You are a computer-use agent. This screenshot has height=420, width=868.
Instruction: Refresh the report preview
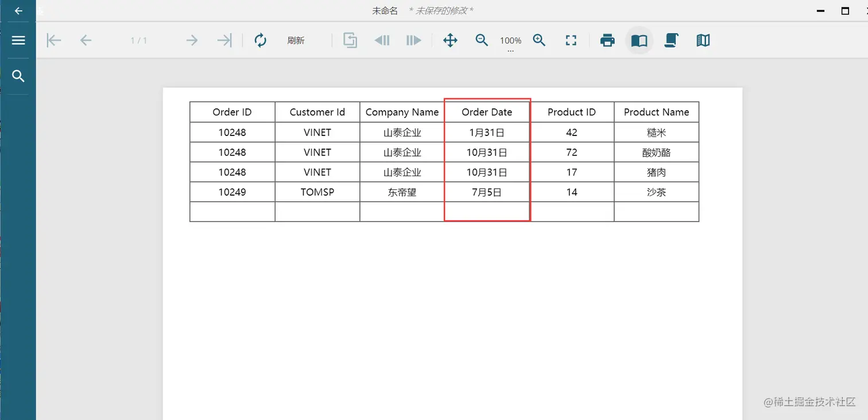[261, 40]
